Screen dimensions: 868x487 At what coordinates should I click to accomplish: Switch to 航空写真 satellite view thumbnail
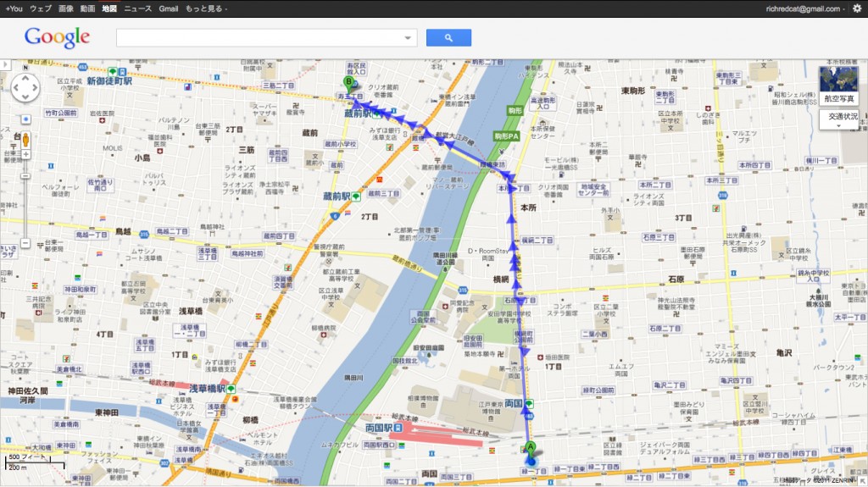point(838,86)
